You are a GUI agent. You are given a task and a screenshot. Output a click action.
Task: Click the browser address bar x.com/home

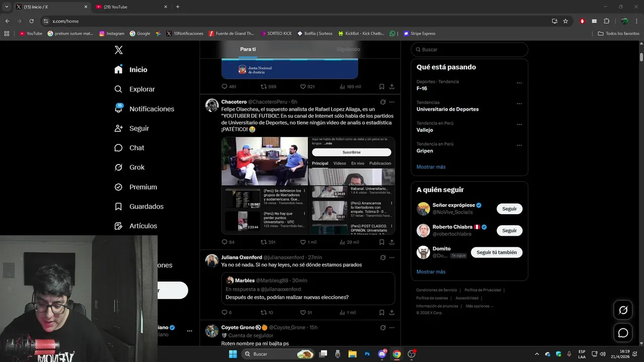(x=297, y=21)
